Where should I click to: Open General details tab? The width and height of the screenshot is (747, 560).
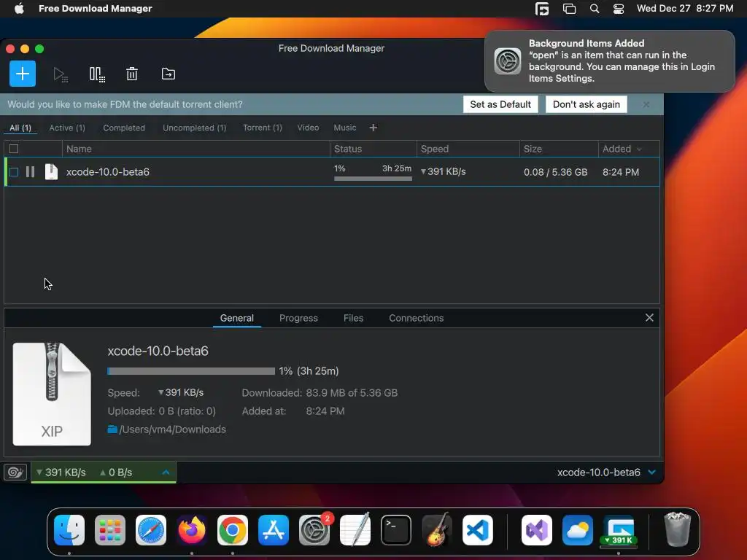[x=237, y=318]
